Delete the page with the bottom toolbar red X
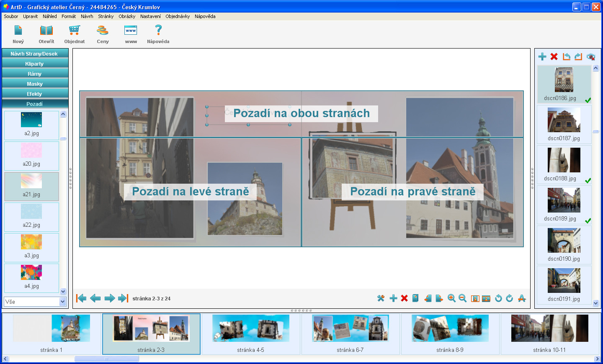 pos(404,298)
